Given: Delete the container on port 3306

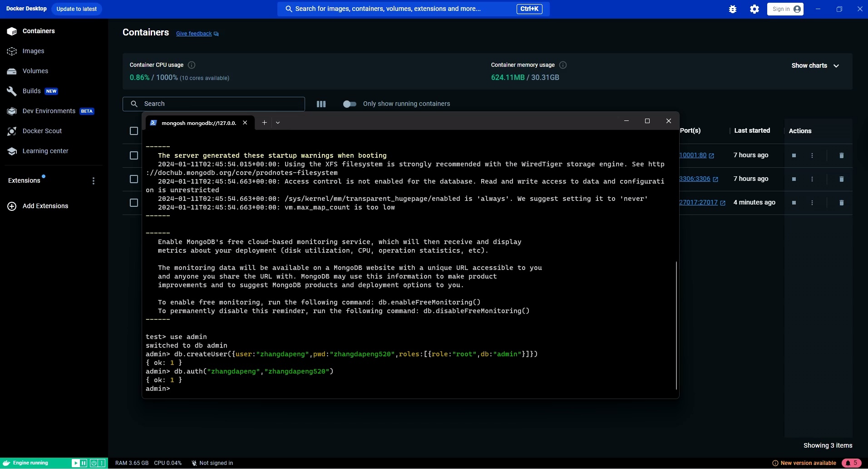Looking at the screenshot, I should [841, 179].
